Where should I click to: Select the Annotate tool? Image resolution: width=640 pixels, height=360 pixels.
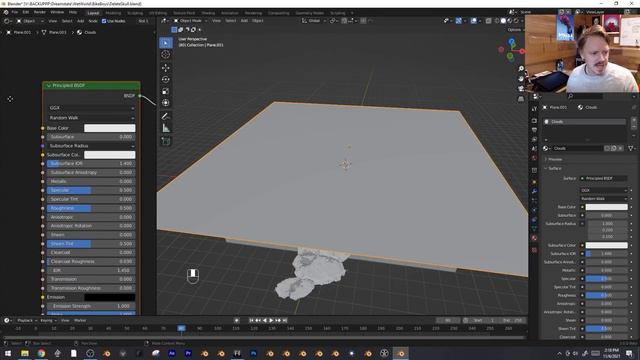[166, 116]
